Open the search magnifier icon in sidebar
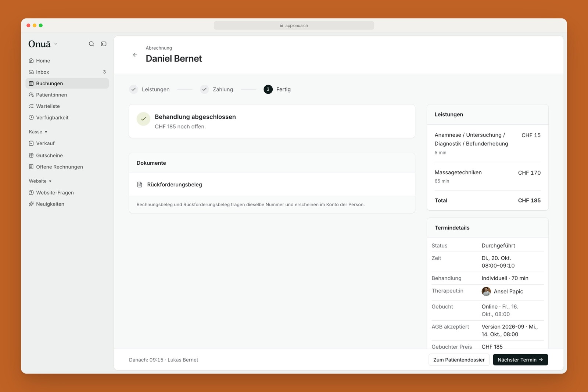588x392 pixels. [x=92, y=44]
